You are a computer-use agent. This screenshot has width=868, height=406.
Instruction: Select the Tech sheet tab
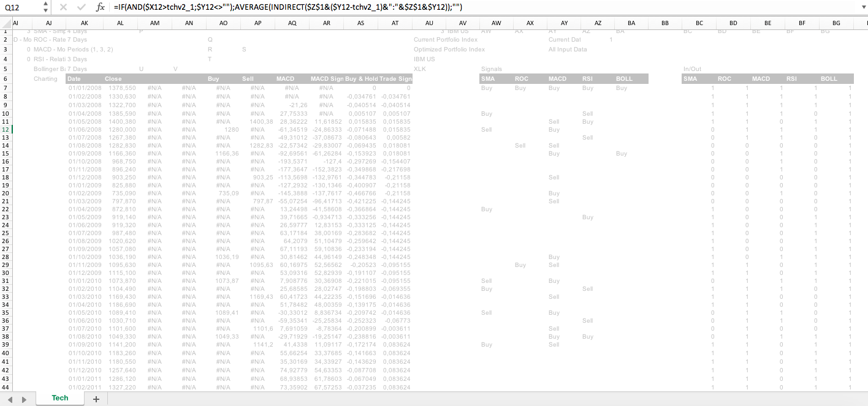click(59, 398)
